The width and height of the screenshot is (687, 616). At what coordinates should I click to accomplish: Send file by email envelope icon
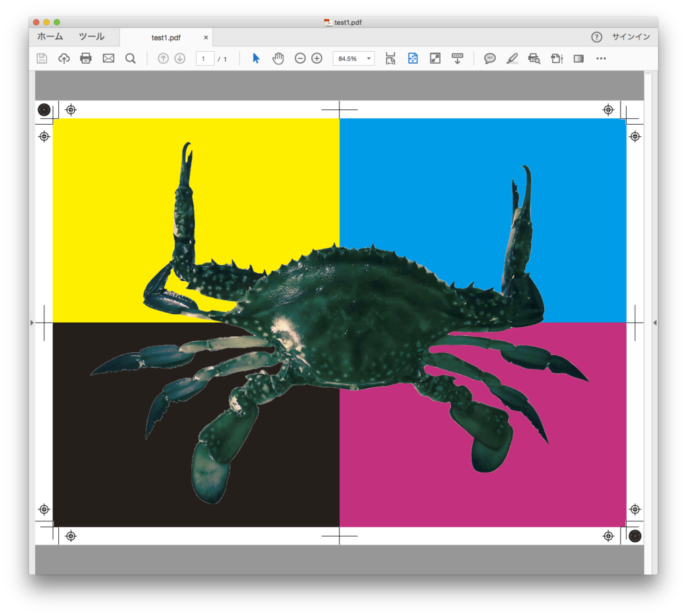pyautogui.click(x=108, y=58)
